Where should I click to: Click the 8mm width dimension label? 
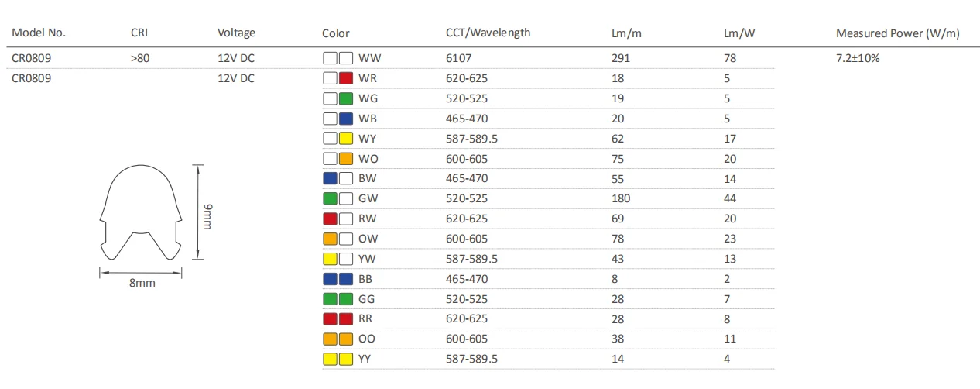click(x=142, y=283)
